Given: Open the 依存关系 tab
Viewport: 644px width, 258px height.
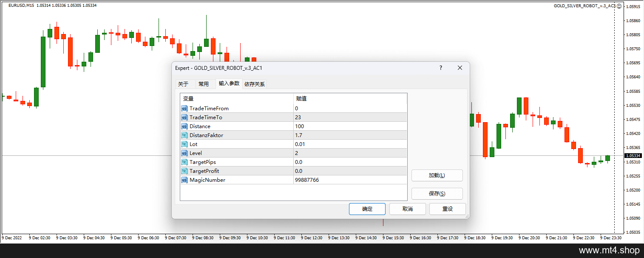Looking at the screenshot, I should tap(255, 84).
